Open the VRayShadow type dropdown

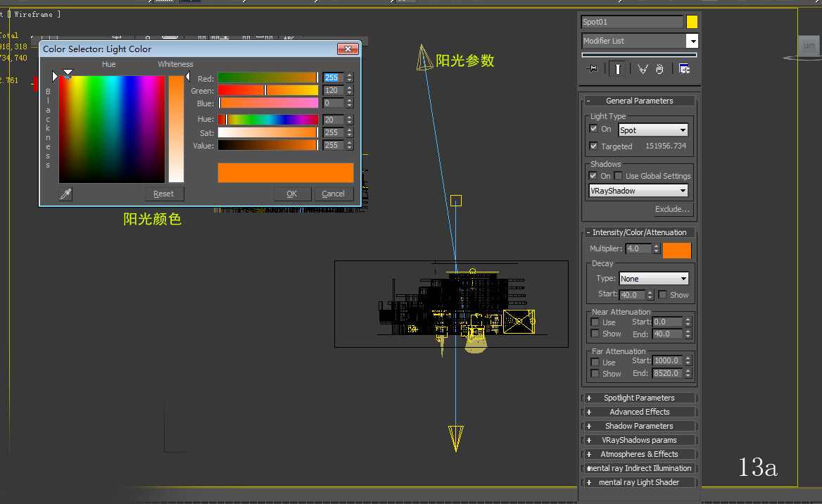pyautogui.click(x=638, y=191)
